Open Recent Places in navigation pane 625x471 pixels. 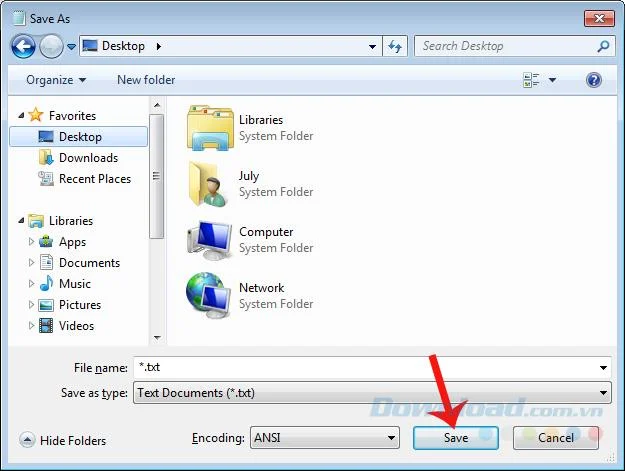95,179
